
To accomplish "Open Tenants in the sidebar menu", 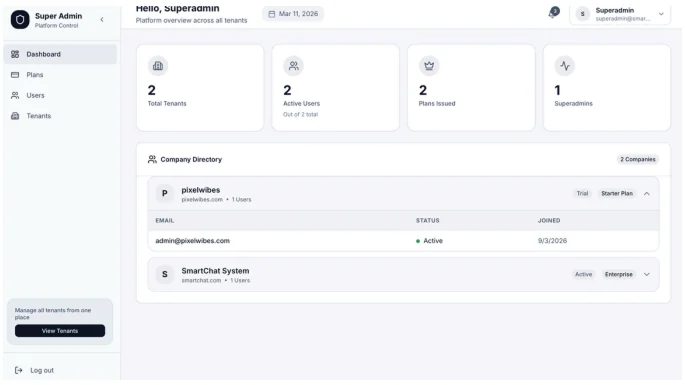I will click(x=60, y=116).
